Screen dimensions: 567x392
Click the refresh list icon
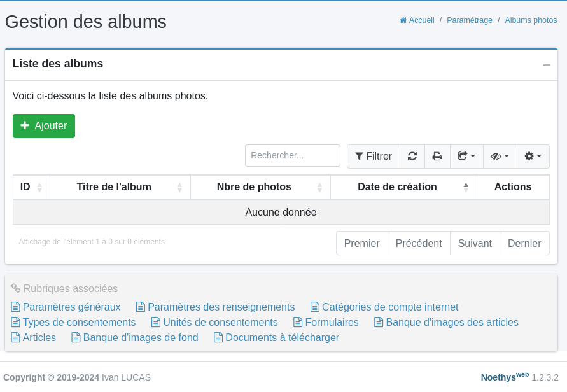[412, 157]
